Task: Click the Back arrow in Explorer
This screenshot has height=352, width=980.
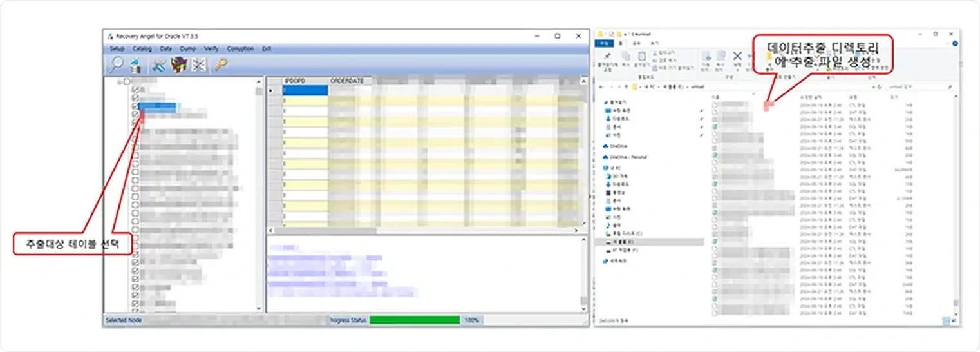Action: pos(601,86)
